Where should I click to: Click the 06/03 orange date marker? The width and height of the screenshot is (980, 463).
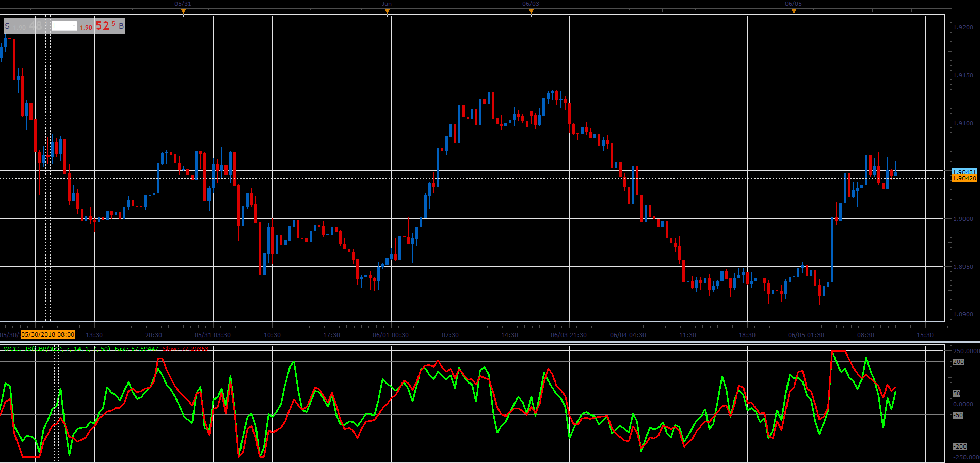point(531,11)
